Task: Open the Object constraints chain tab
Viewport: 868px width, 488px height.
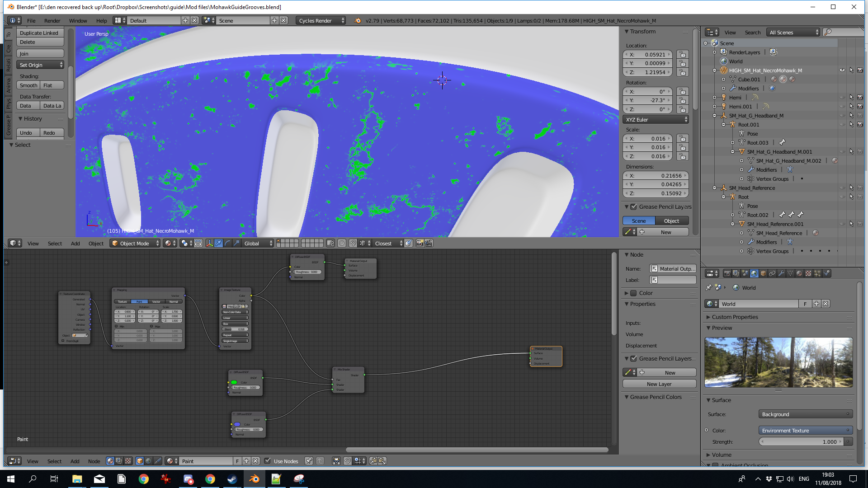Action: pyautogui.click(x=772, y=273)
